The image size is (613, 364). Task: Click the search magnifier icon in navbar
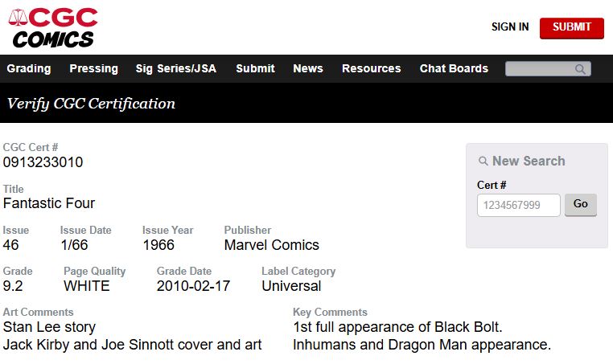pos(580,69)
